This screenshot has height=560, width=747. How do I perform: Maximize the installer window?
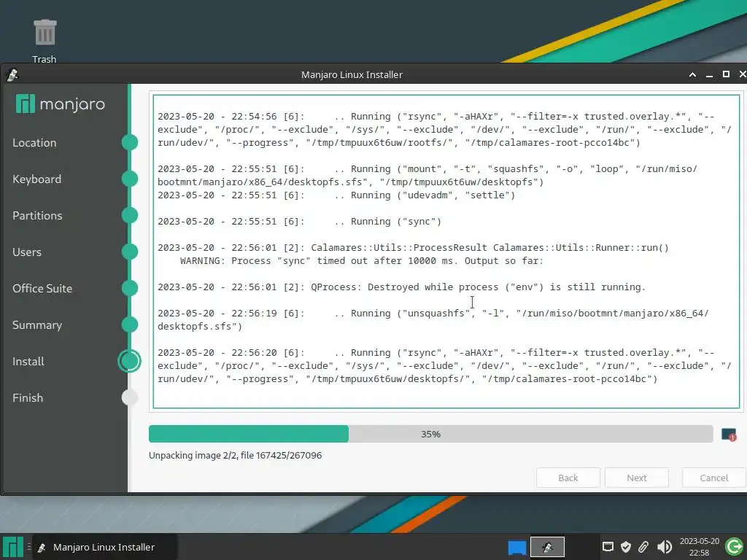coord(726,74)
